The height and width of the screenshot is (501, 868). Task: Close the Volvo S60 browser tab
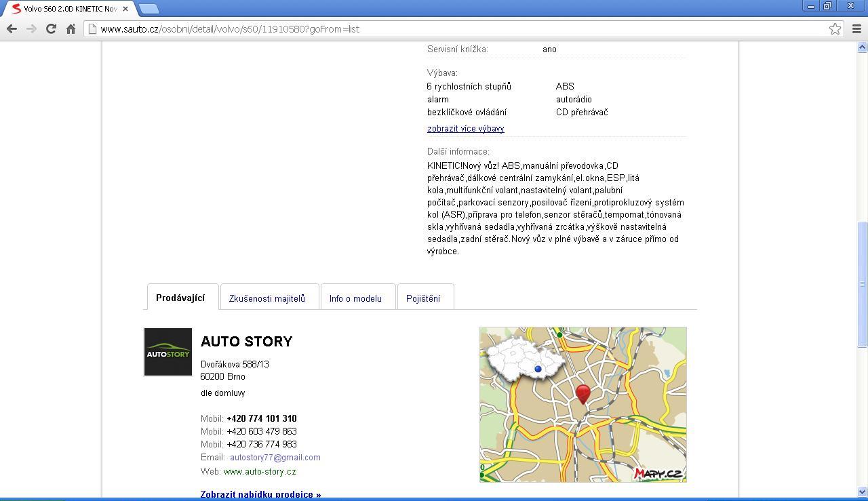click(125, 9)
